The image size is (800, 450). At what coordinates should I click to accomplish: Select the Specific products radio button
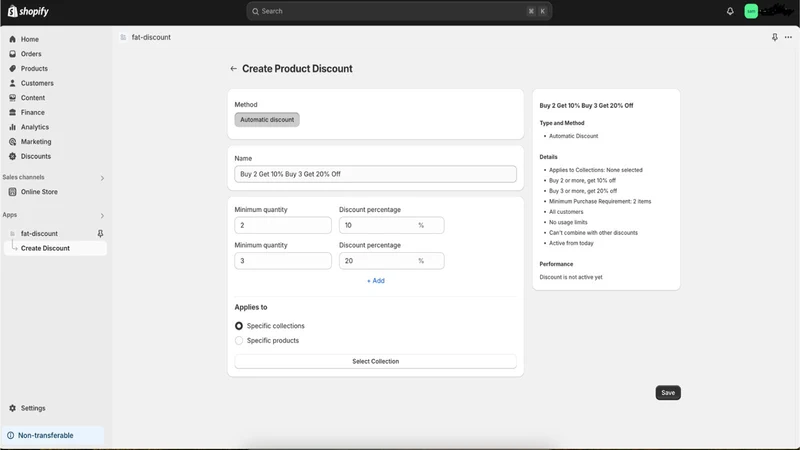[239, 340]
